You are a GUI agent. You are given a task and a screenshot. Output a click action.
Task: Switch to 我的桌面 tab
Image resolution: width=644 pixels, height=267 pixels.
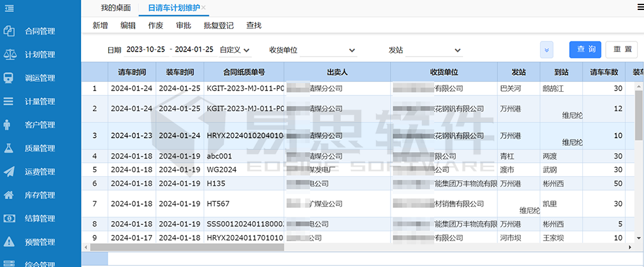[x=116, y=8]
